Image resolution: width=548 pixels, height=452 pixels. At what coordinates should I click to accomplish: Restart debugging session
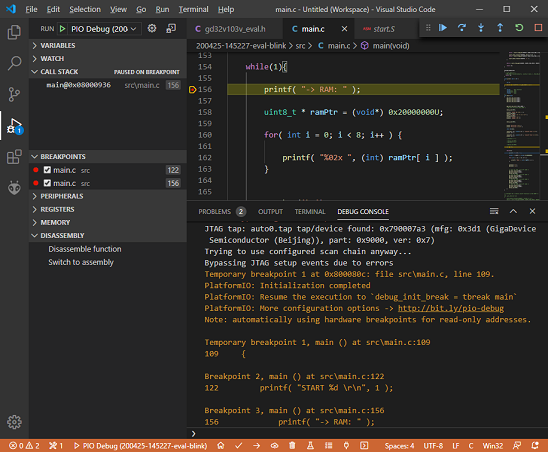pyautogui.click(x=519, y=28)
